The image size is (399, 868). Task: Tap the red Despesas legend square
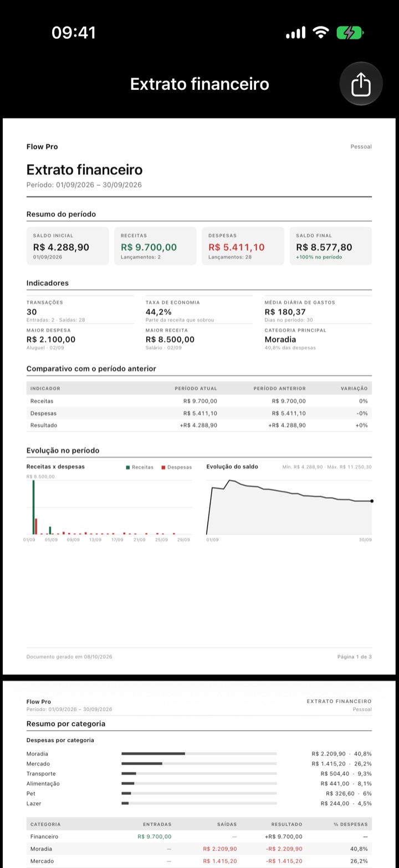163,468
